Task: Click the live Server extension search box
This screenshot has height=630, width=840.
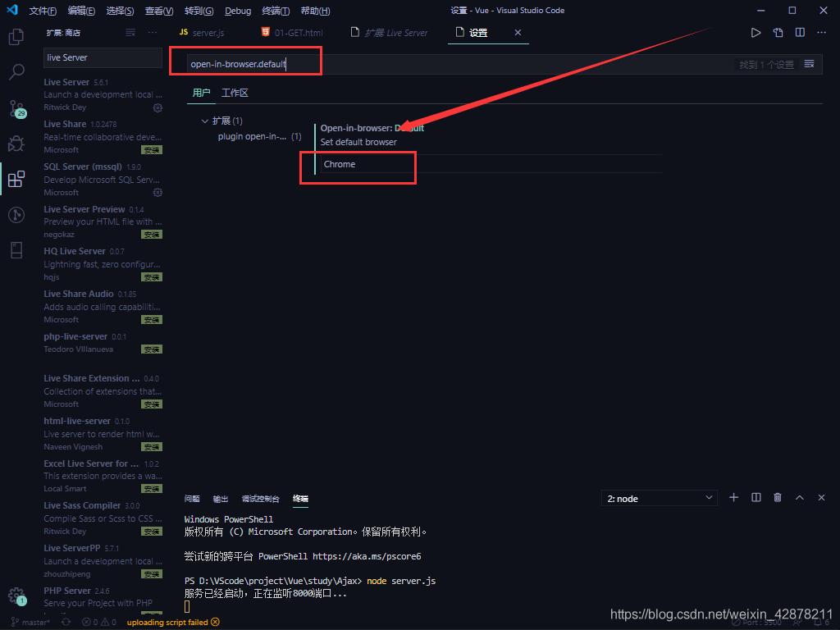Action: tap(103, 57)
